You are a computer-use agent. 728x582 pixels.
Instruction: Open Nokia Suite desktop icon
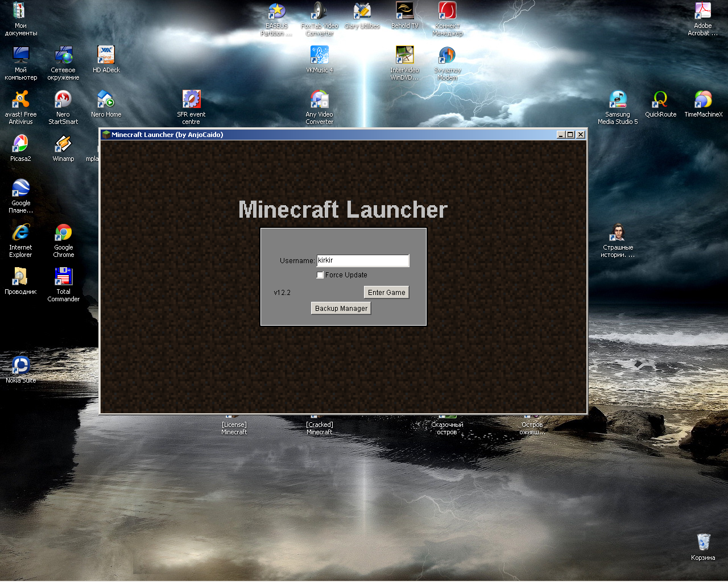[20, 370]
